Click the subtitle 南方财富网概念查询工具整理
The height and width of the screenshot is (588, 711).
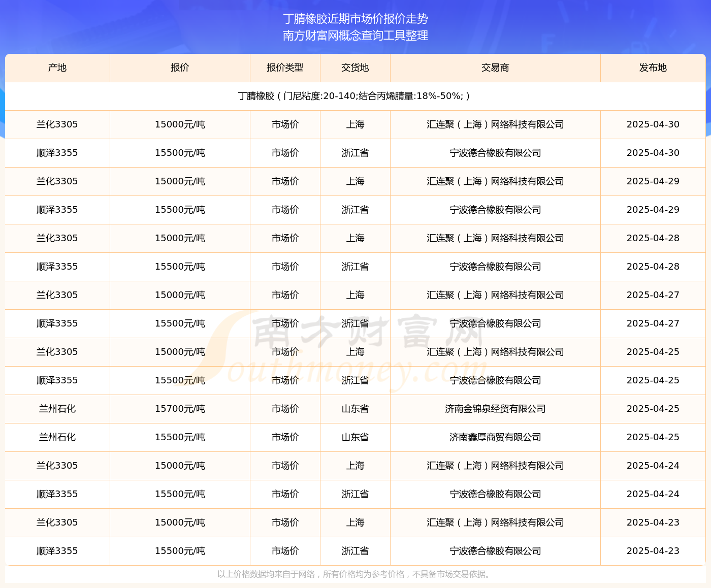click(355, 36)
